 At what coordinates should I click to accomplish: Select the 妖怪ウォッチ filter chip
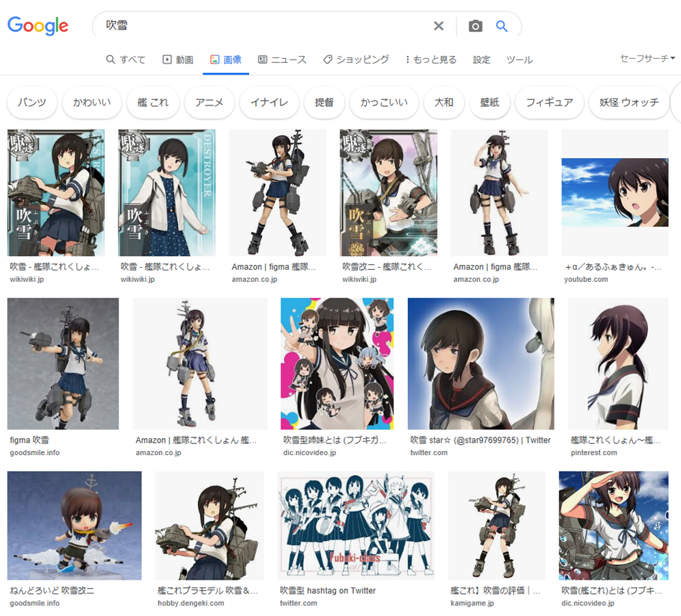pyautogui.click(x=629, y=103)
